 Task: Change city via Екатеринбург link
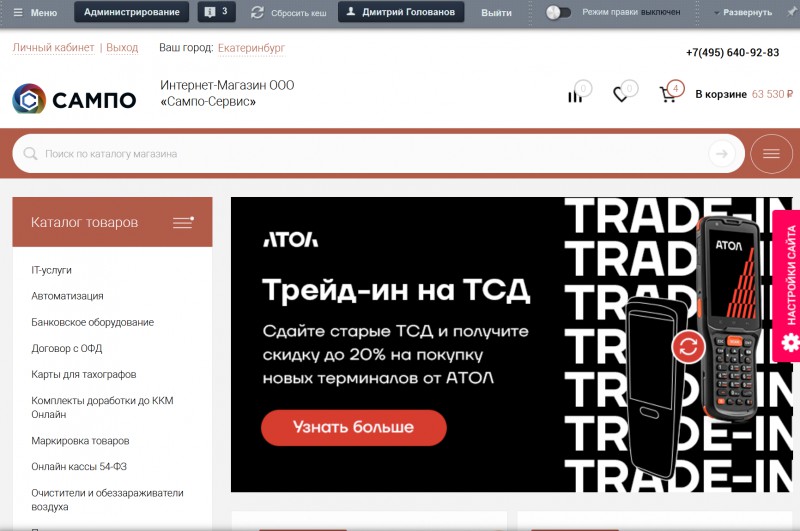[251, 48]
